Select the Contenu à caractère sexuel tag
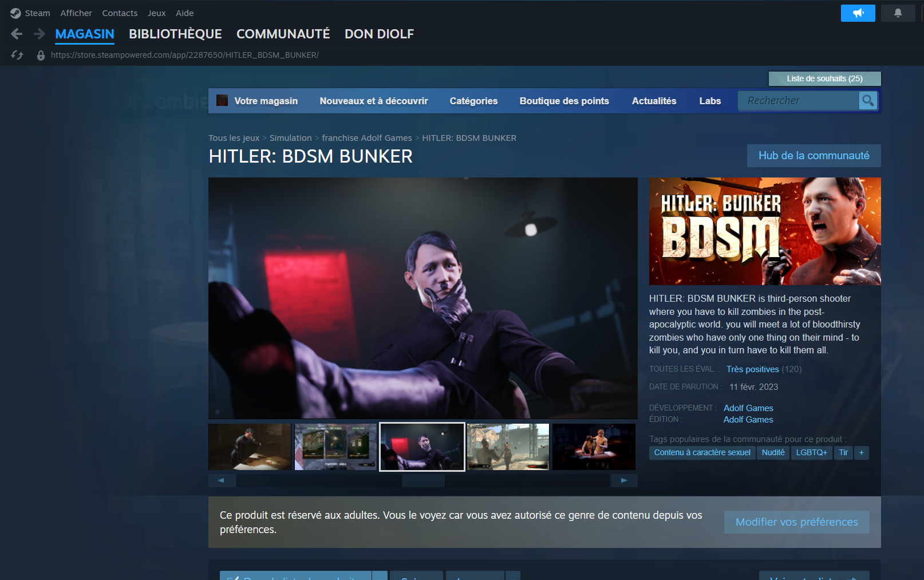924x580 pixels. tap(702, 453)
